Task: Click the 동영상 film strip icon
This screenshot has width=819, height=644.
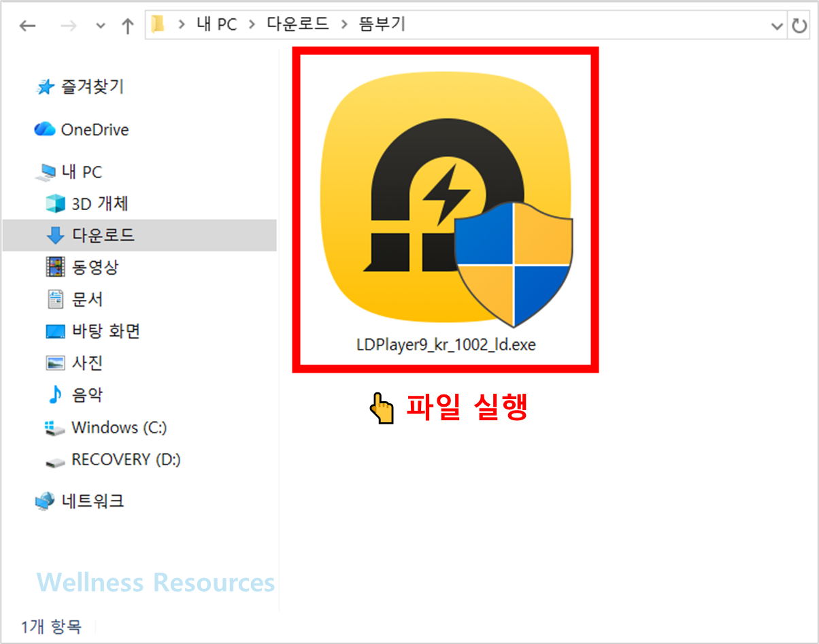Action: tap(55, 267)
